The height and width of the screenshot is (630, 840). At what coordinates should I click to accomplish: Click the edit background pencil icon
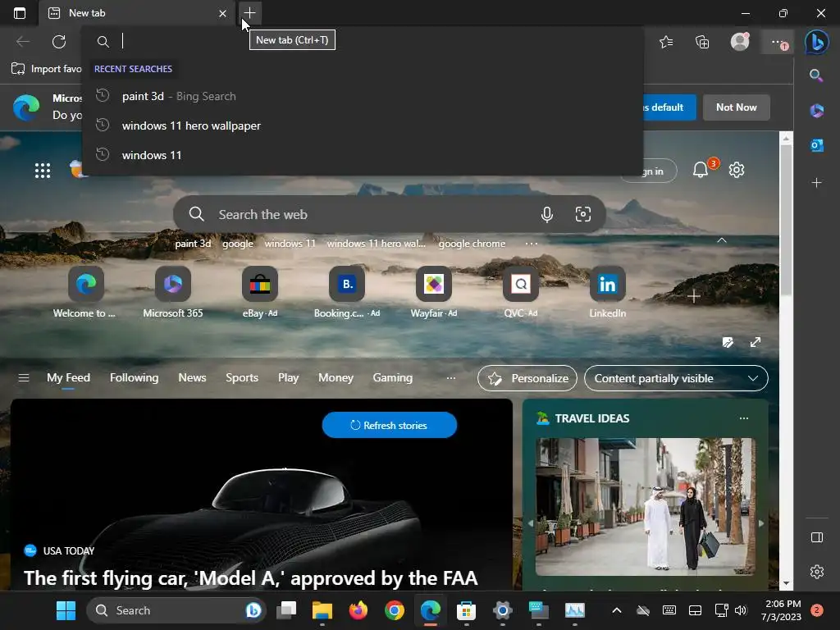coord(728,342)
